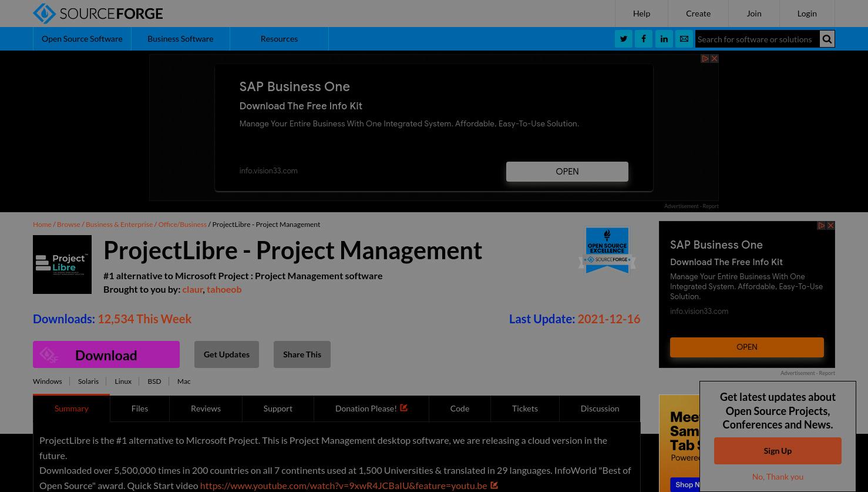Click the AdChoices icon on top banner

705,59
